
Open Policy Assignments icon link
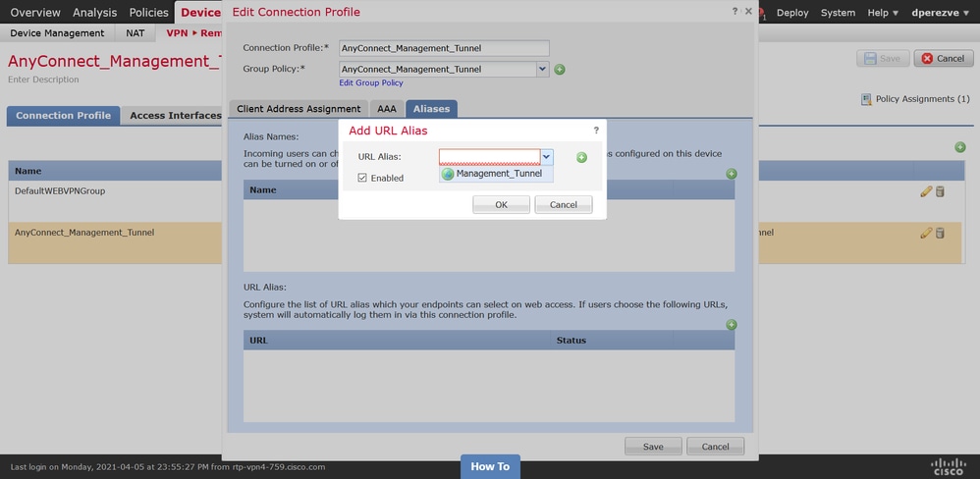point(866,99)
